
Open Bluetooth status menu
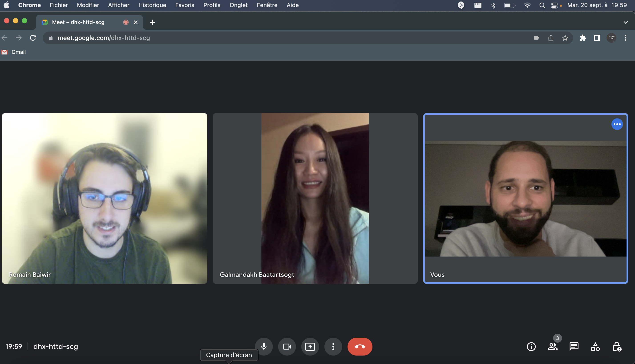point(493,5)
